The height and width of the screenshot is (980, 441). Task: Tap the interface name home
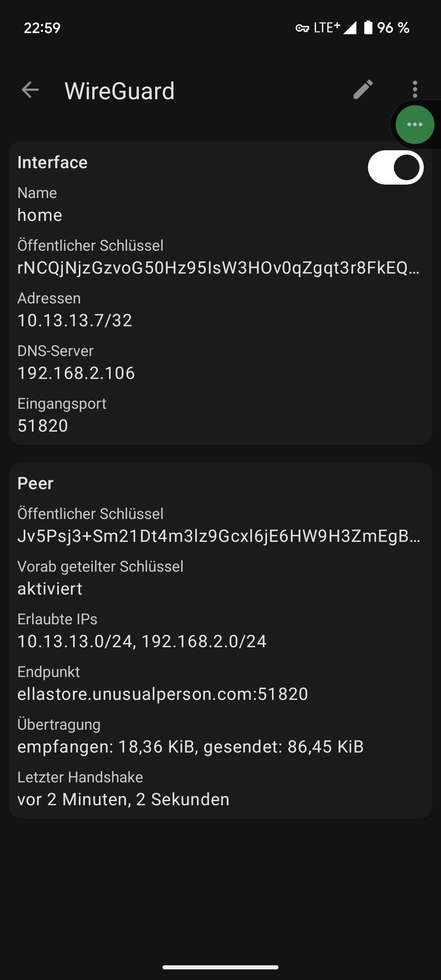tap(40, 215)
